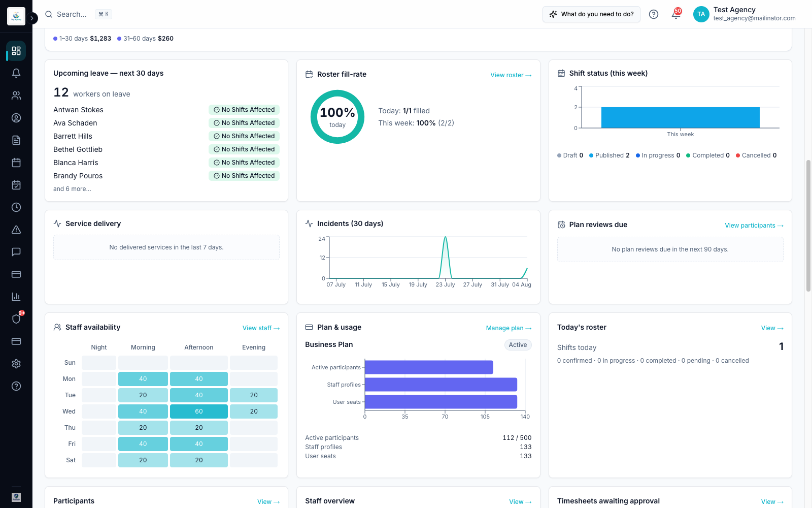Image resolution: width=812 pixels, height=508 pixels.
Task: Click the page vertical scrollbar thumb
Action: 808,226
